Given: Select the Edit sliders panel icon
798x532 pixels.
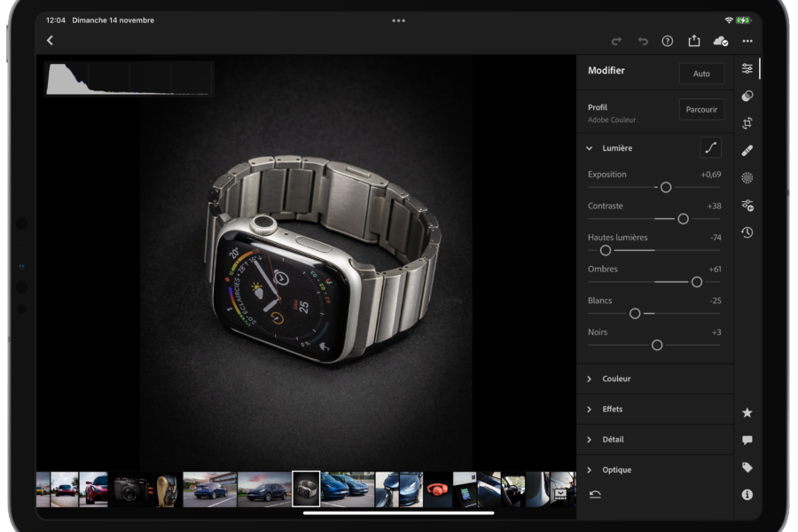Looking at the screenshot, I should pyautogui.click(x=747, y=68).
